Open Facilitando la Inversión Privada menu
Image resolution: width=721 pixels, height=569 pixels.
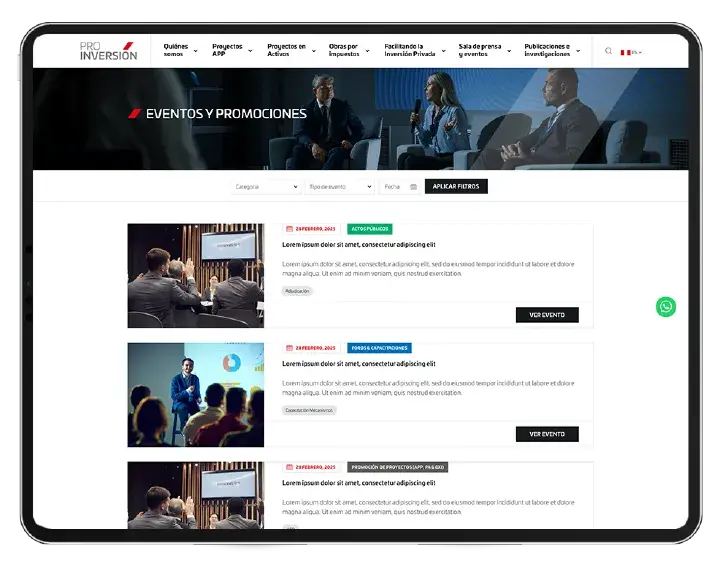tap(410, 50)
